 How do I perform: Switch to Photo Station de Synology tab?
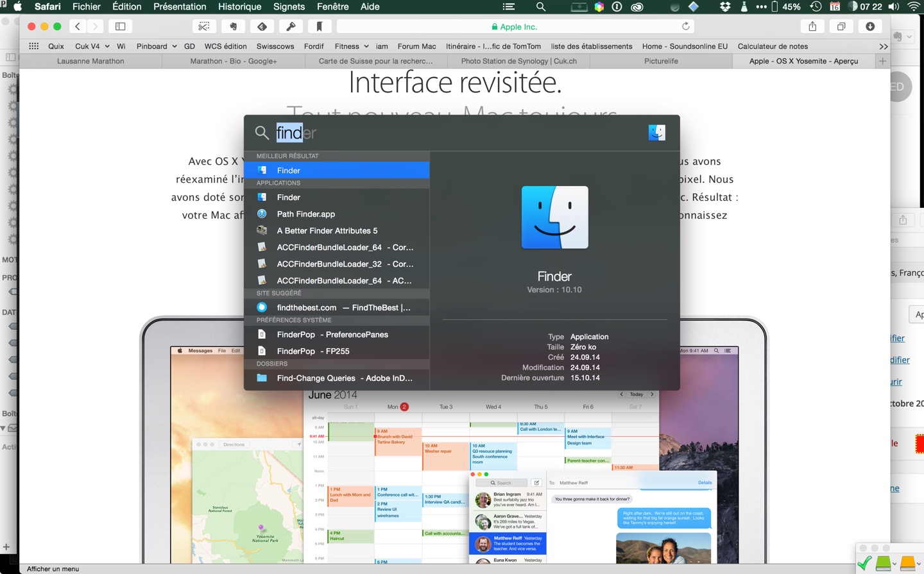coord(518,61)
